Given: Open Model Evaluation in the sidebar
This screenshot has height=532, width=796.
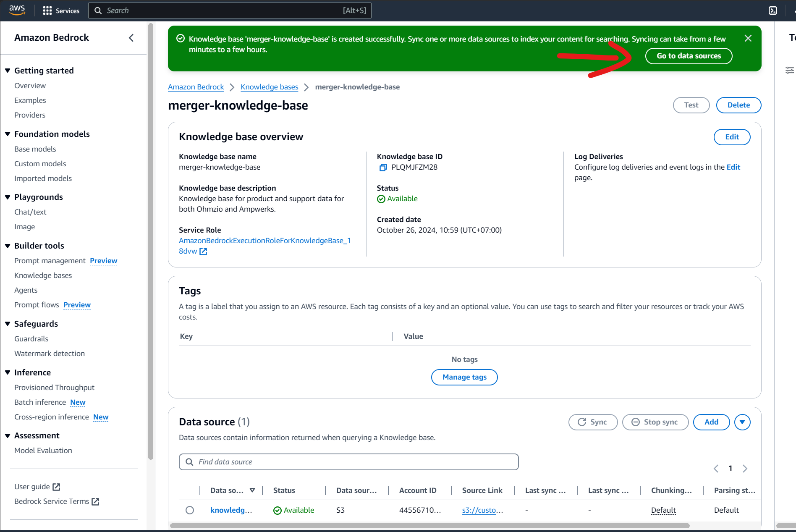Looking at the screenshot, I should (43, 451).
